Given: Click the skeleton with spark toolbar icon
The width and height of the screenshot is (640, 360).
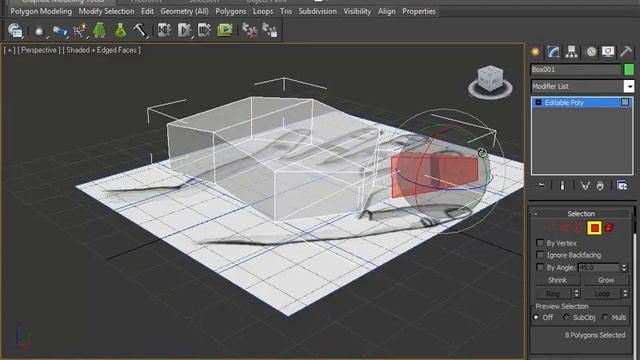Looking at the screenshot, I should click(80, 31).
